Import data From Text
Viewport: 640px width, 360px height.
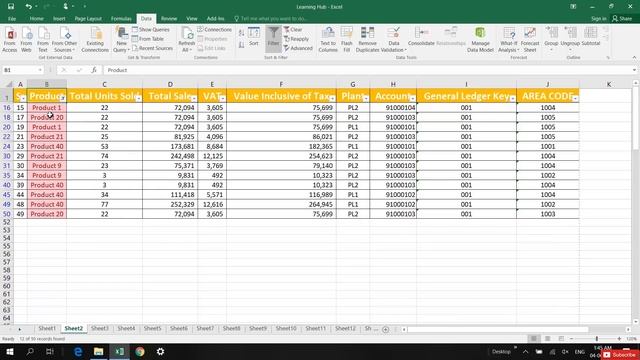point(43,40)
